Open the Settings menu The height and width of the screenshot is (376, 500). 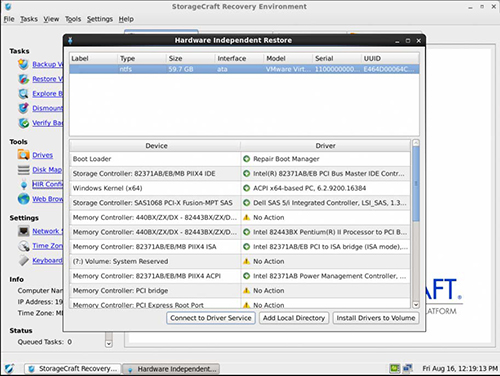[100, 19]
